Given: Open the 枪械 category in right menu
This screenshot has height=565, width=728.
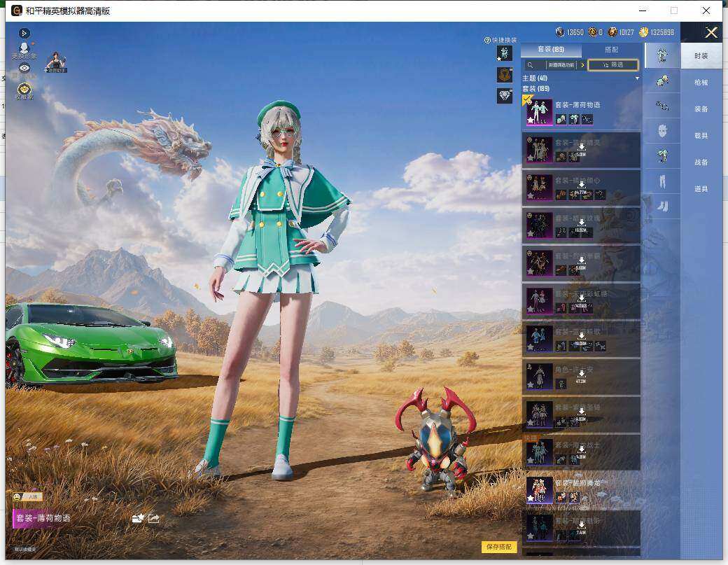Looking at the screenshot, I should coord(701,83).
